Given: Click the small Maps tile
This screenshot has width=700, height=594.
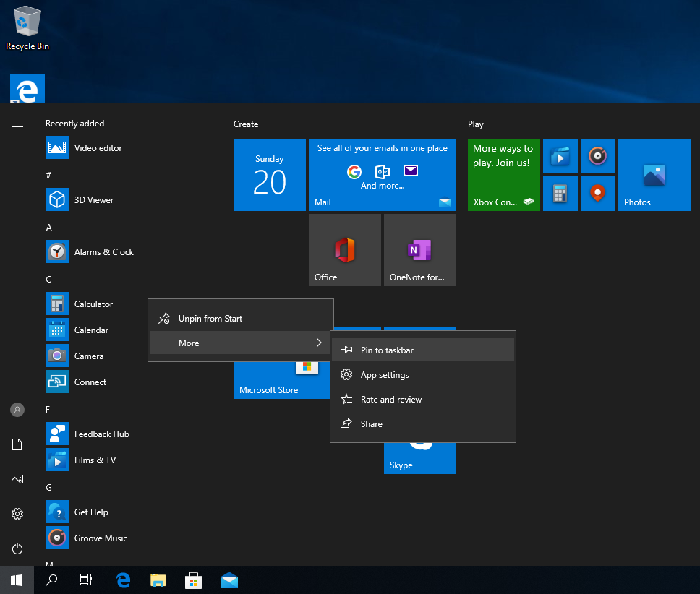Looking at the screenshot, I should 598,194.
